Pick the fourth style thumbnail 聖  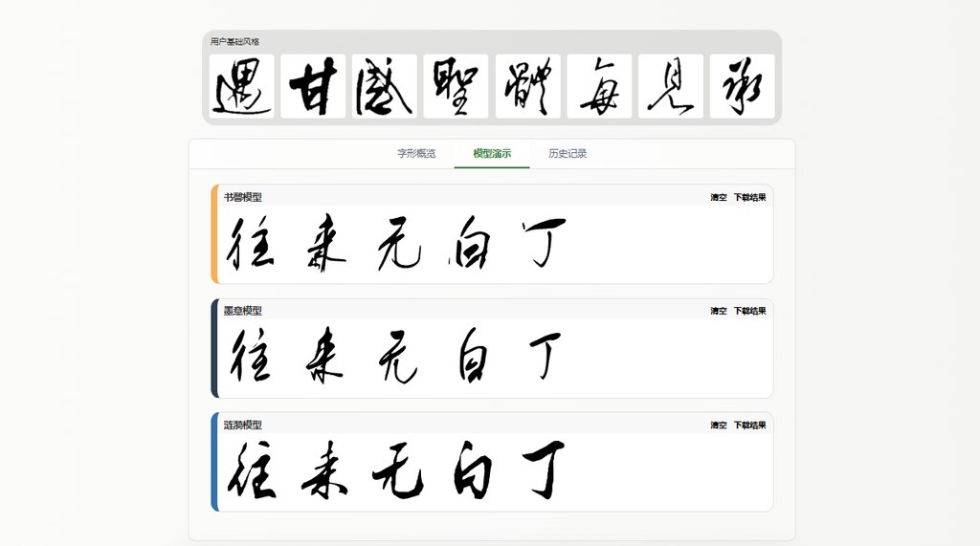pyautogui.click(x=456, y=86)
